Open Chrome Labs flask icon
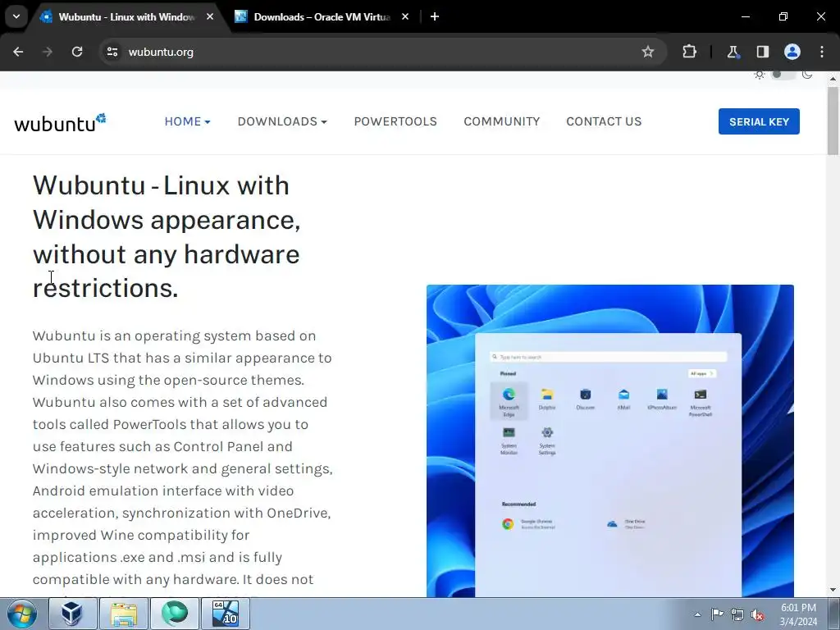The width and height of the screenshot is (840, 630). (733, 52)
